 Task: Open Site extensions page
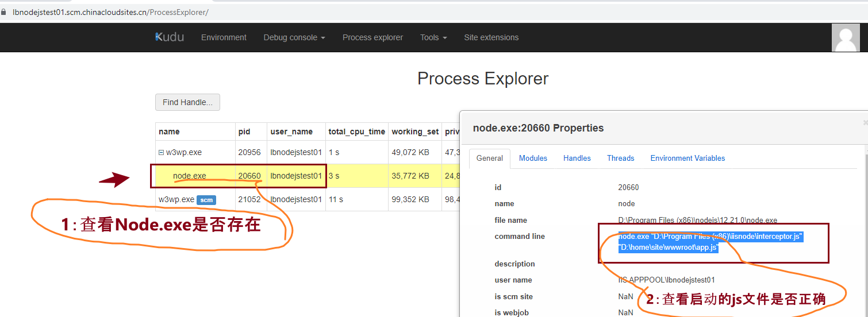tap(491, 37)
